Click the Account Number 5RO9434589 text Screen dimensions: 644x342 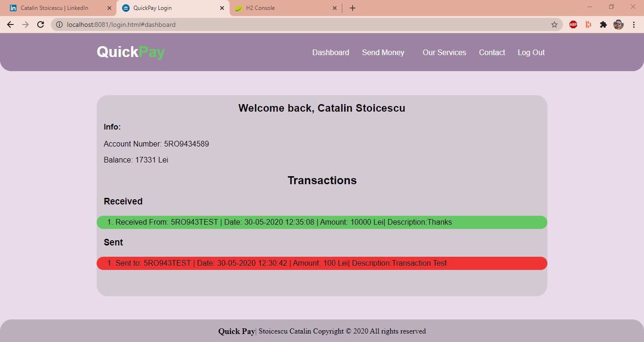[156, 144]
